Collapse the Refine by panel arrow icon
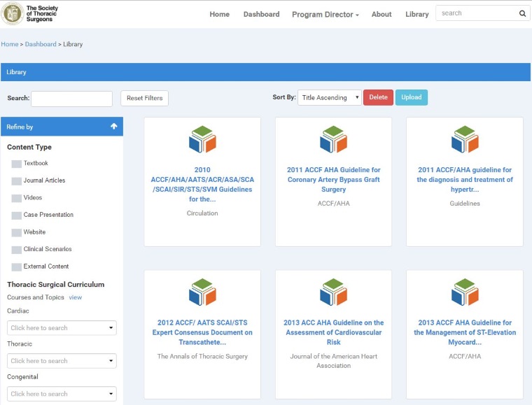Viewport: 532px width, 405px height. point(114,127)
